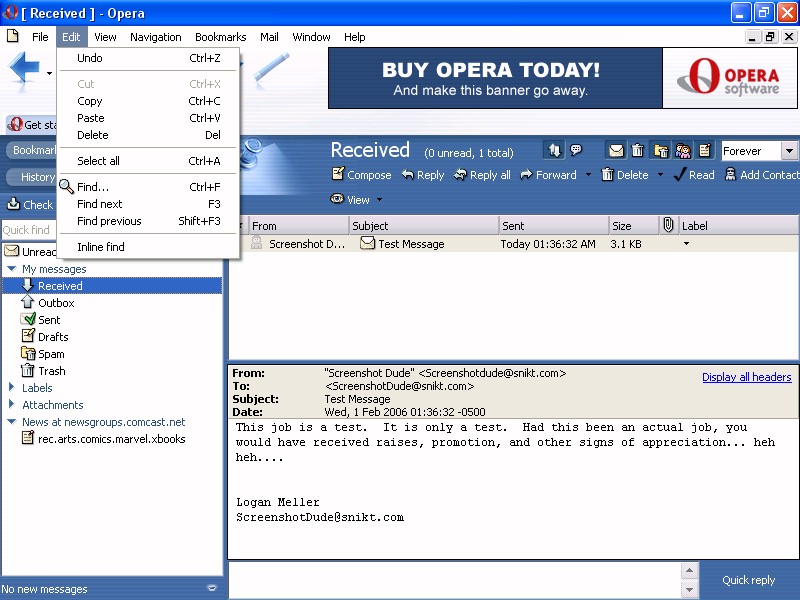Click the Check mail button in the sidebar
The height and width of the screenshot is (600, 800).
pos(30,205)
